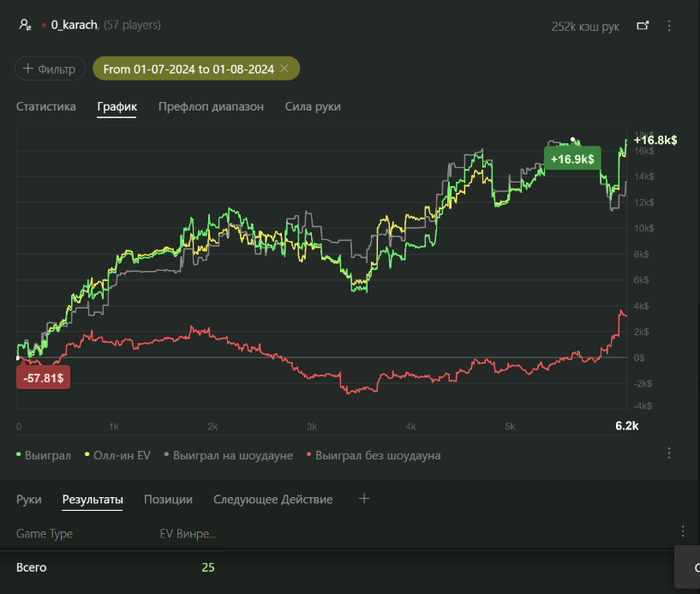
Task: Open three-dot menu beside chart legend
Action: click(669, 453)
